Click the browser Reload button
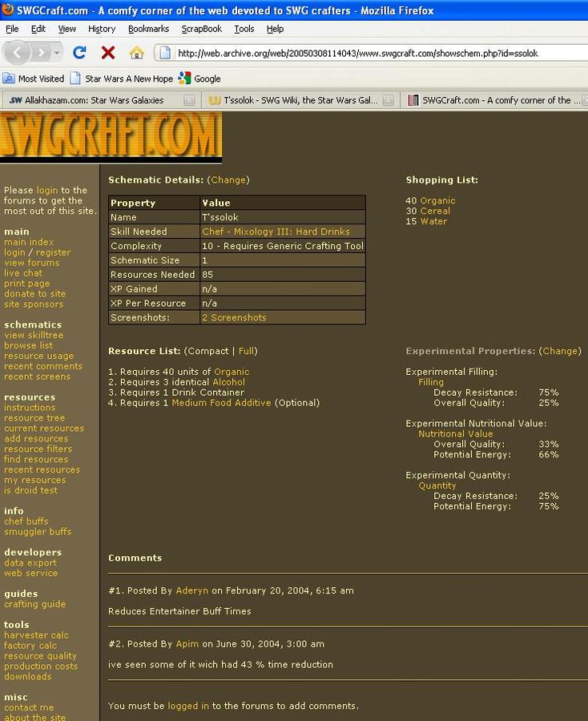Viewport: 588px width, 721px height. click(79, 53)
